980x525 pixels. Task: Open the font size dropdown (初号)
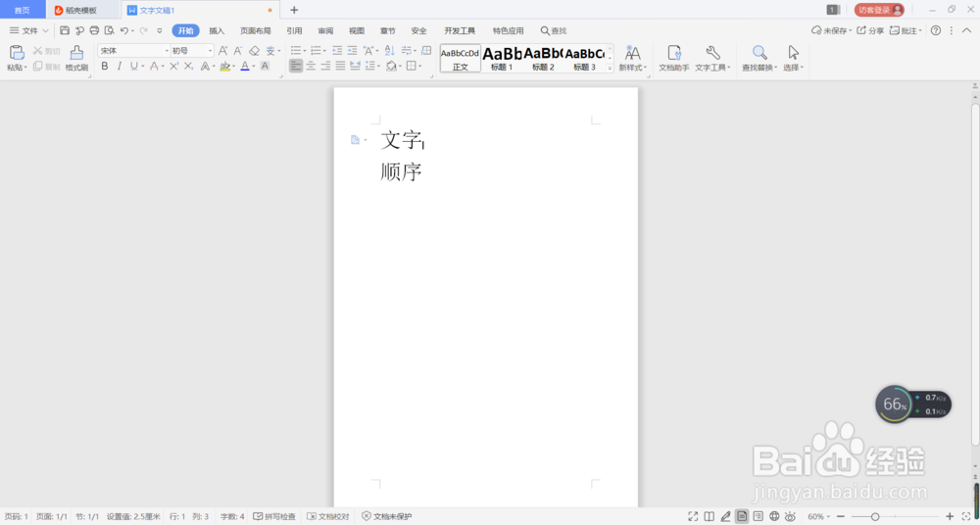(x=211, y=51)
